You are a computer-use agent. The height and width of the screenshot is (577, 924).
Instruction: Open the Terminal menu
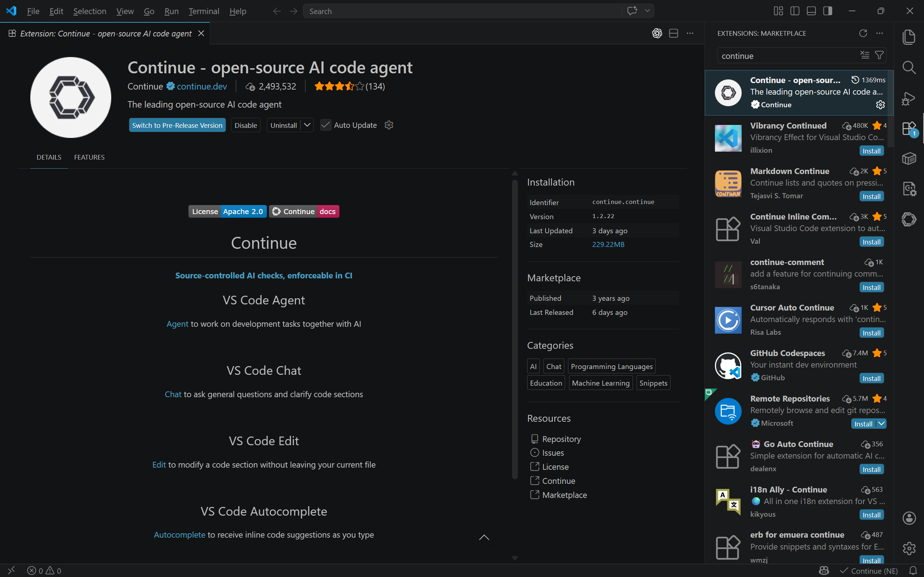click(204, 11)
